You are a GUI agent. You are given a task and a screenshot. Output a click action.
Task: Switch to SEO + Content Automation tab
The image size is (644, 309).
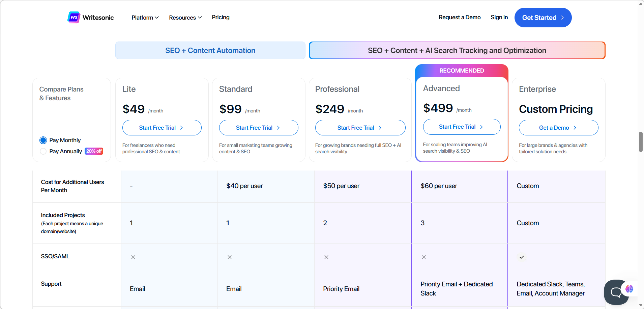[210, 50]
